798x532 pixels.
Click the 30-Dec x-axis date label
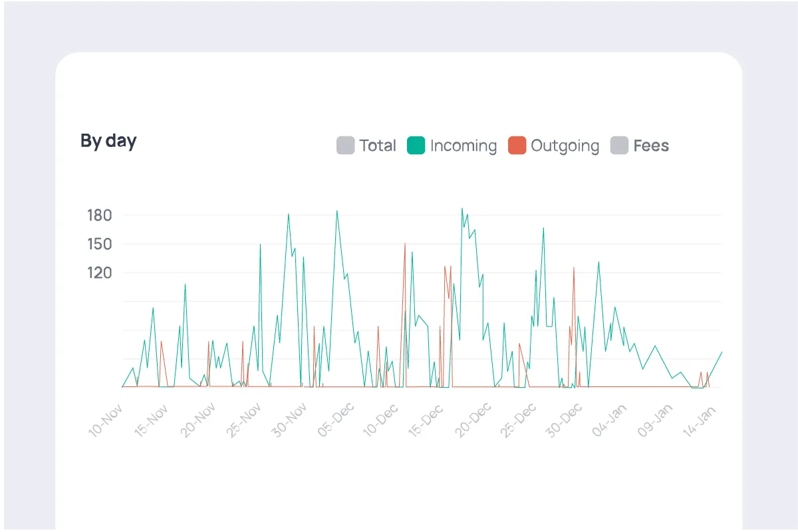point(565,419)
